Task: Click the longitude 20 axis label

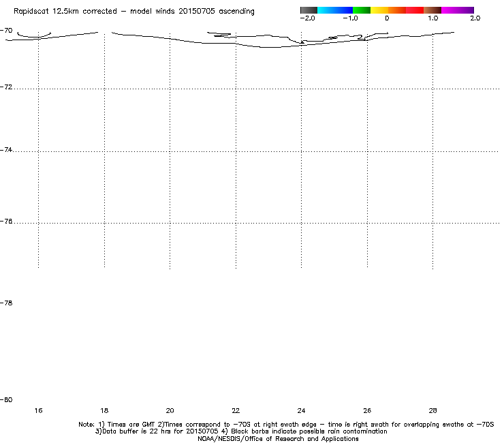Action: coord(170,411)
